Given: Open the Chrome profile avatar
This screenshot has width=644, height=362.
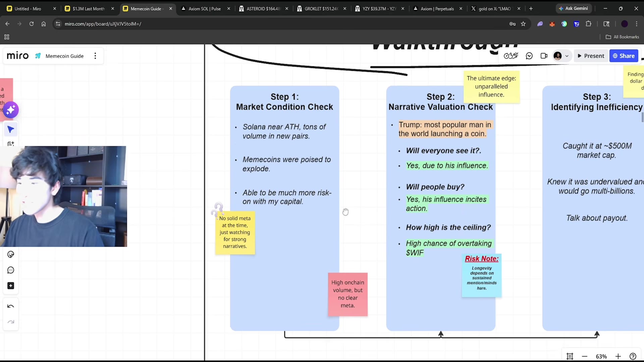Looking at the screenshot, I should 625,24.
